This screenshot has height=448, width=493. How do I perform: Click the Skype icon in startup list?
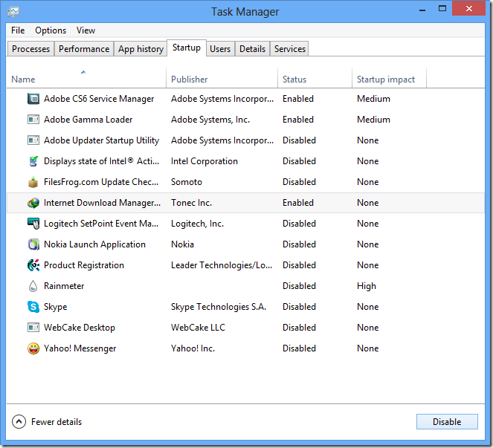click(33, 307)
